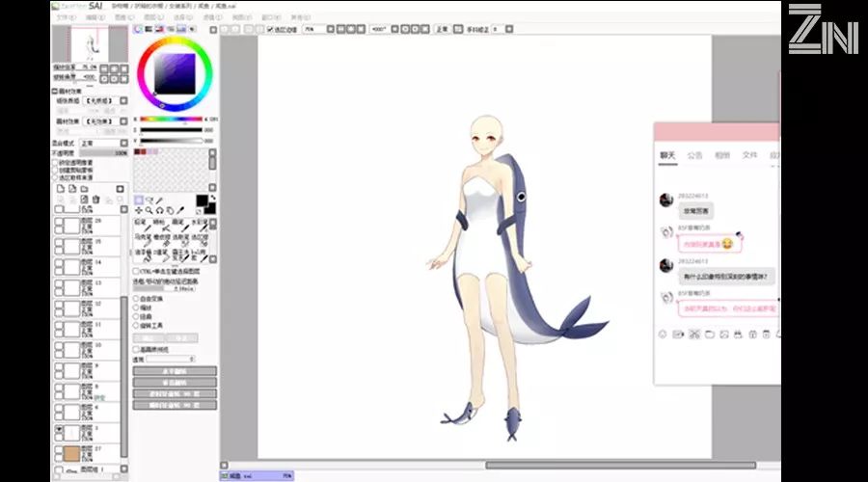Select the rotate canvas tool
Image resolution: width=868 pixels, height=482 pixels.
point(159,210)
